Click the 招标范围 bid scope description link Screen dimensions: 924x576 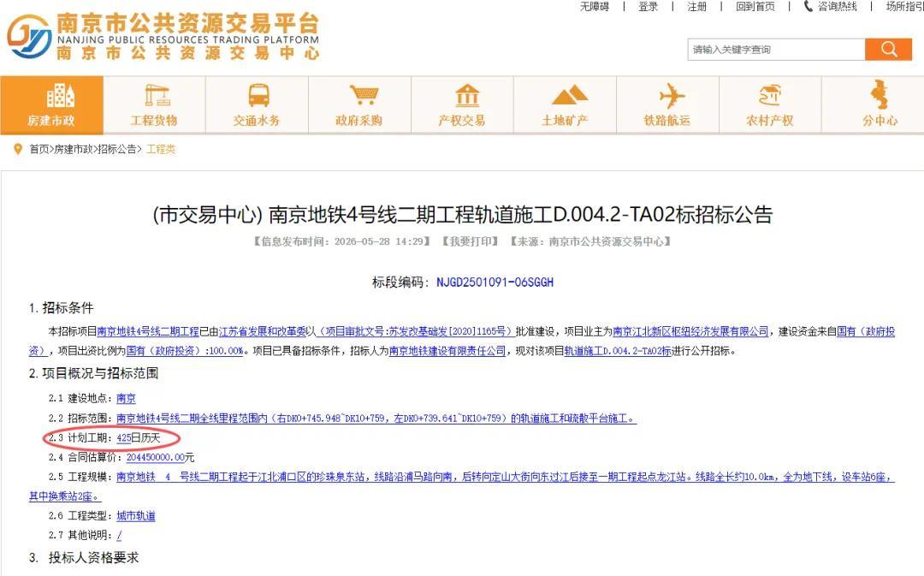point(376,419)
